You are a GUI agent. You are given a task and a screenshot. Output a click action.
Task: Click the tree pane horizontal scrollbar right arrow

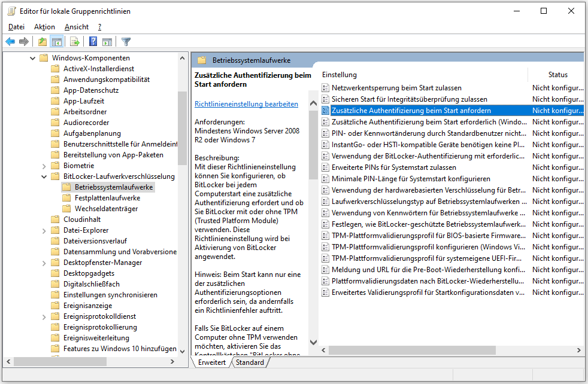[x=172, y=361]
